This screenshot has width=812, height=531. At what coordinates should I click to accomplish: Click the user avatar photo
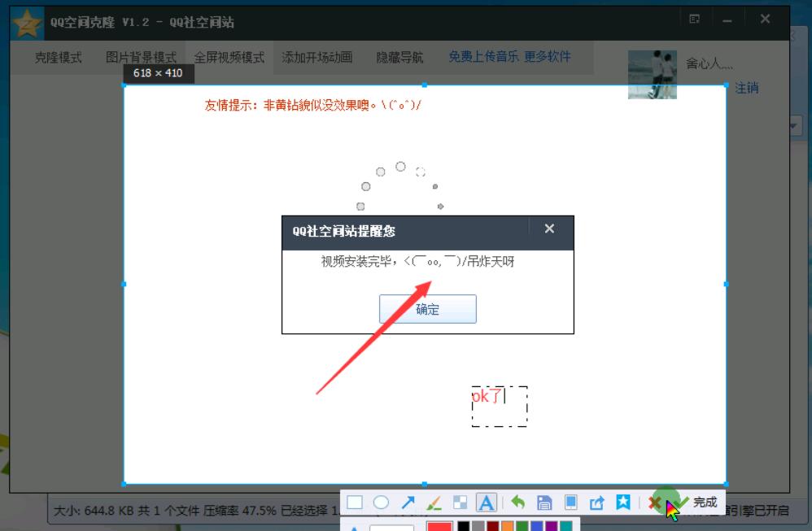tap(653, 75)
